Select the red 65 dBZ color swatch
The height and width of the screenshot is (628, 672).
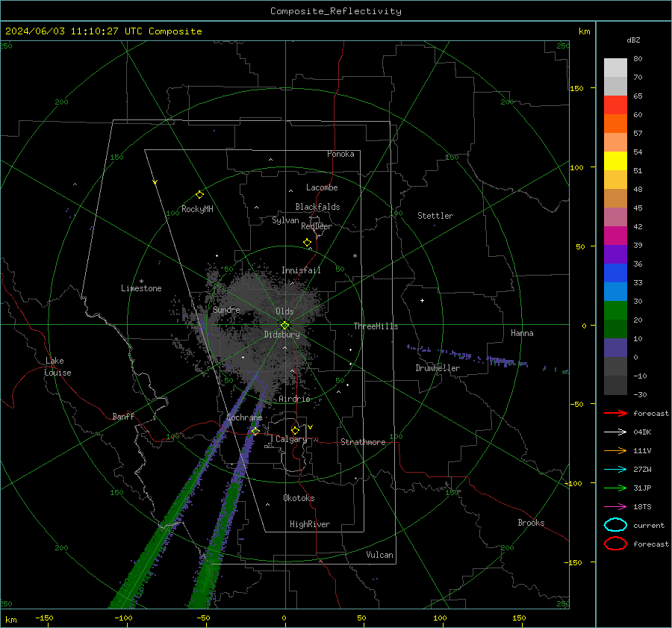[x=615, y=105]
